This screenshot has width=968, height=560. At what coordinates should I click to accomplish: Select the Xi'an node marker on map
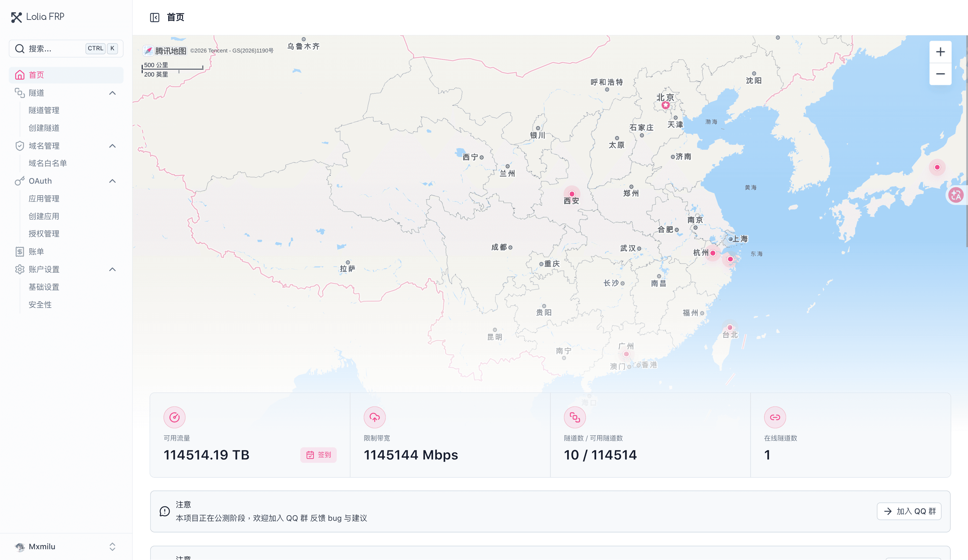572,194
